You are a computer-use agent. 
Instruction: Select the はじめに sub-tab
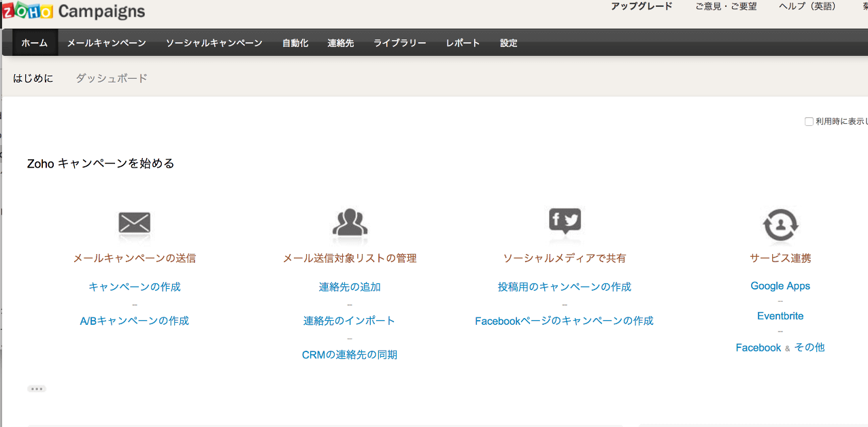[33, 78]
